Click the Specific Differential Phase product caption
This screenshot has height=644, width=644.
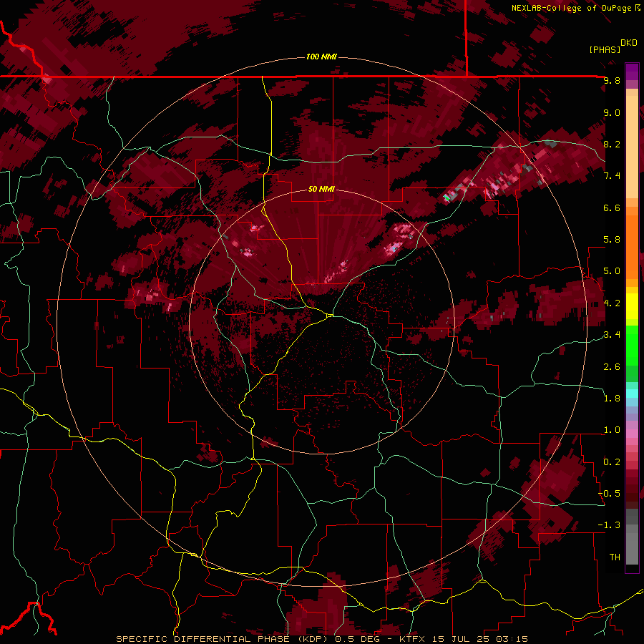pyautogui.click(x=321, y=639)
